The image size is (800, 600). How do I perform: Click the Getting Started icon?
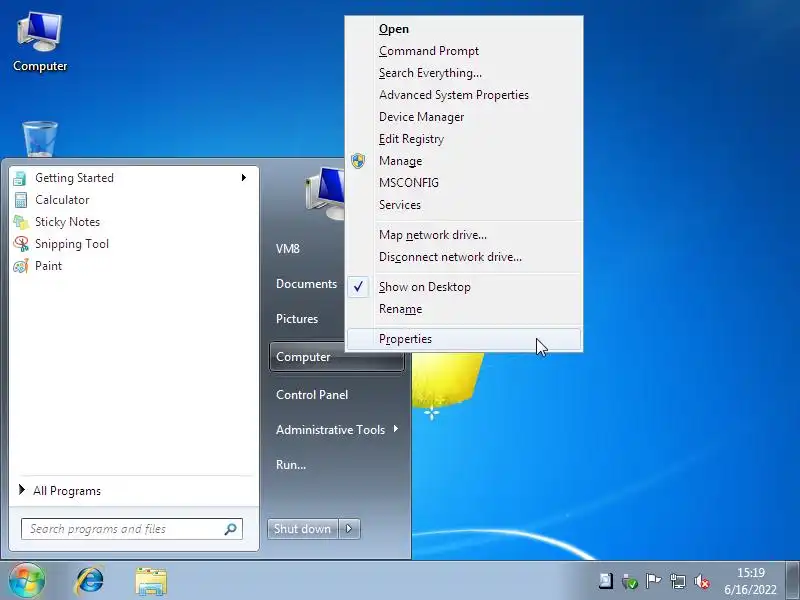tap(20, 178)
